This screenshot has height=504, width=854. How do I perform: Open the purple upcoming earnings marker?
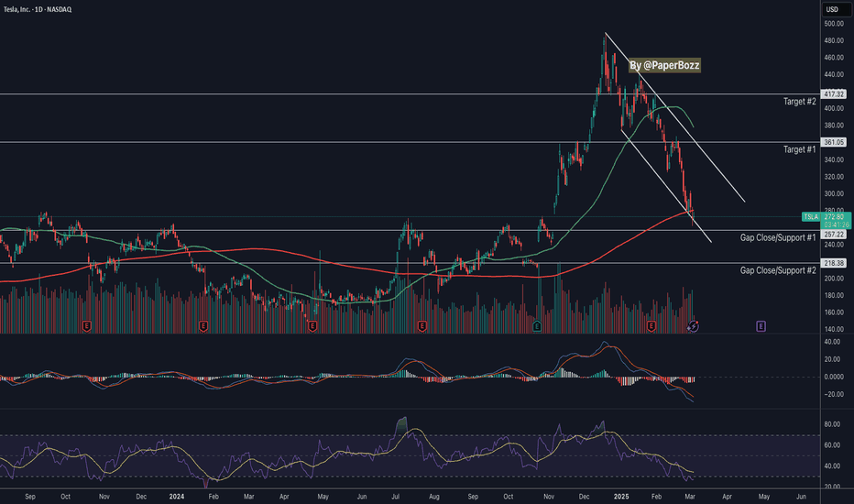tap(761, 326)
